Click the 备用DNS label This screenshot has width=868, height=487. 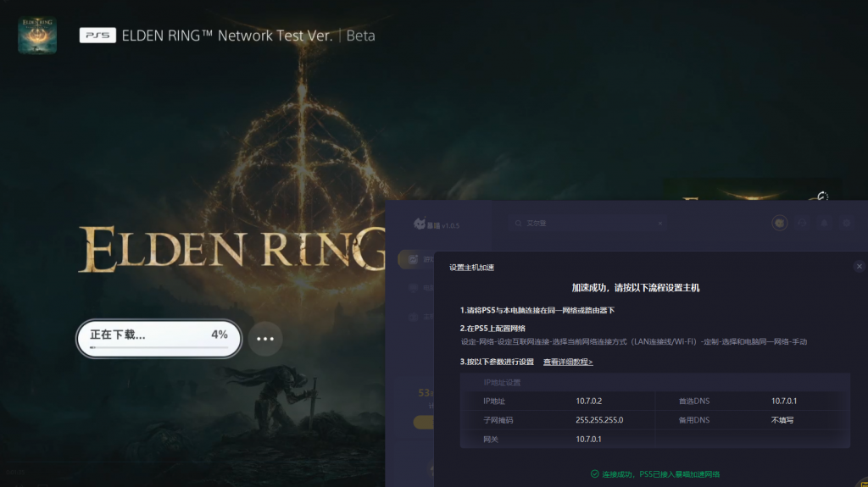click(x=694, y=420)
